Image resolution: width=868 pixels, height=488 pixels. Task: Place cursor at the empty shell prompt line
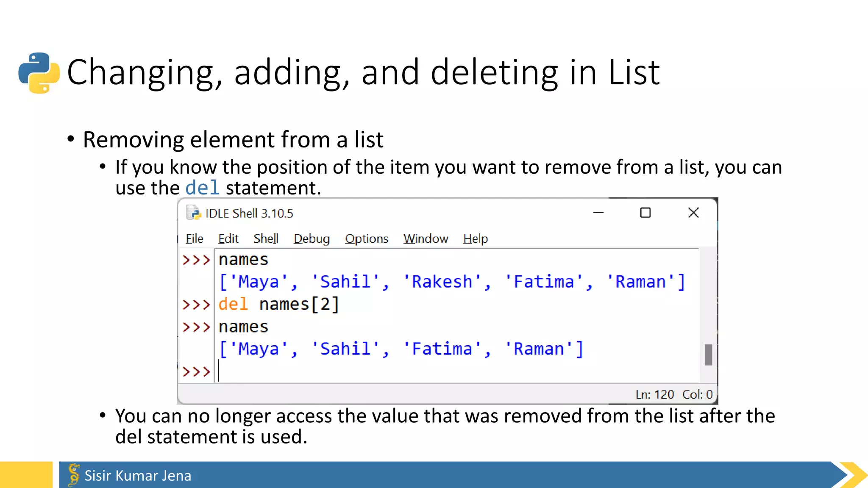pos(458,372)
